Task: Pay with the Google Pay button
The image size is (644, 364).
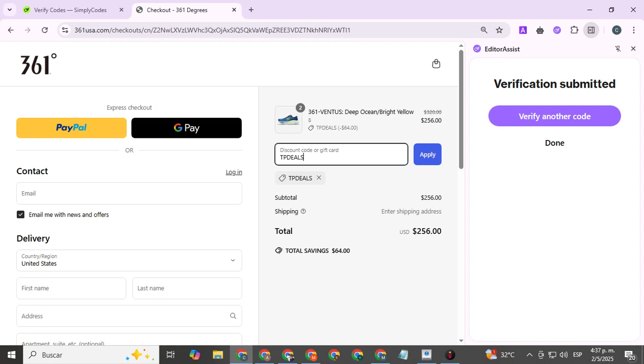Action: click(x=186, y=128)
